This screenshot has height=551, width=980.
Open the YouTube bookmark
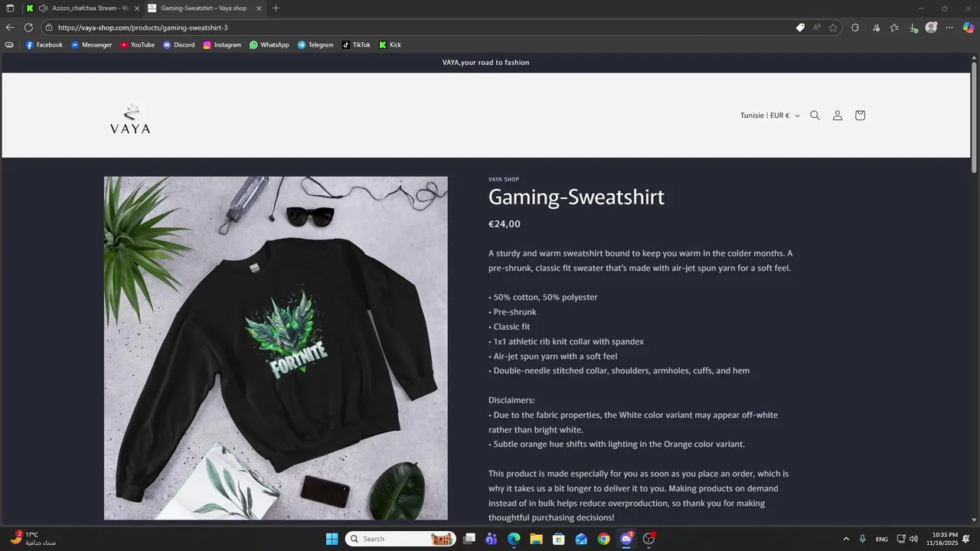click(137, 45)
